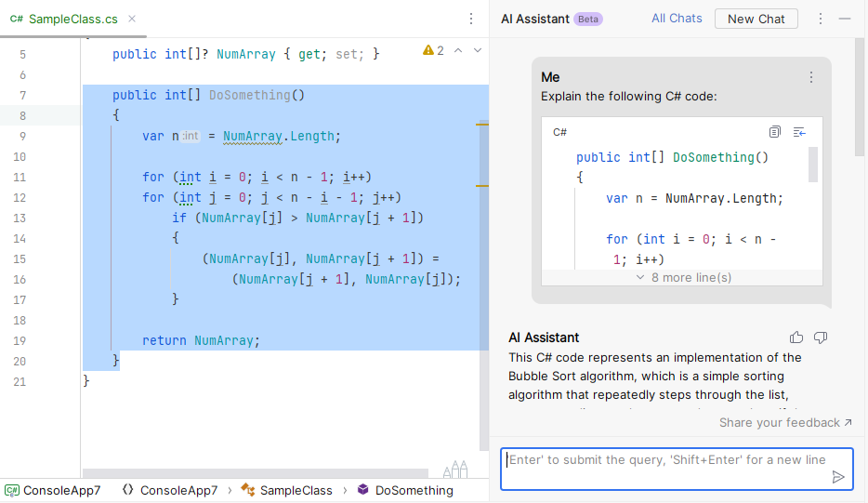Screen dimensions: 868x503
Task: Click the warning indicator showing 2 problems
Action: point(433,50)
